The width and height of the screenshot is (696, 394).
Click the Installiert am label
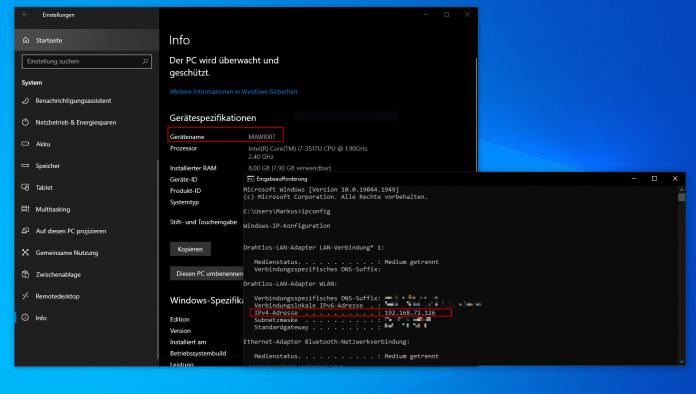(188, 342)
